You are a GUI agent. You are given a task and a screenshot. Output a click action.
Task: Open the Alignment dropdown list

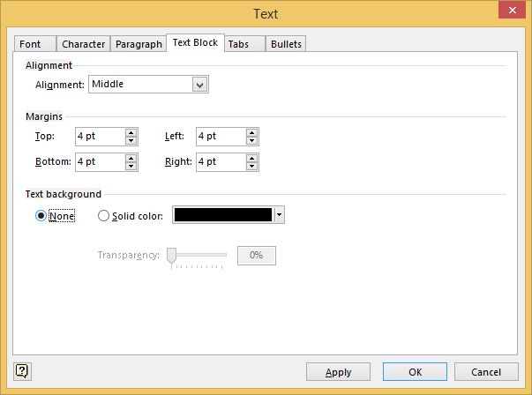(200, 85)
